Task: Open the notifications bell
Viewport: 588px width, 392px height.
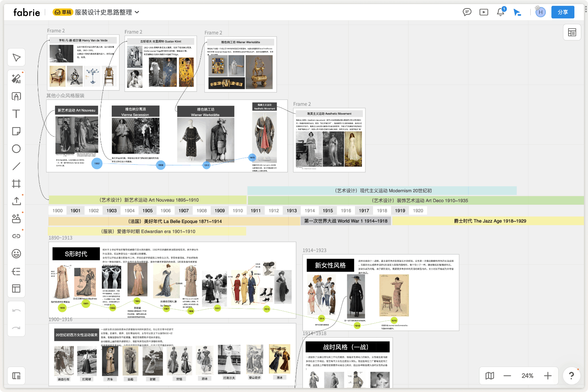Action: [500, 12]
